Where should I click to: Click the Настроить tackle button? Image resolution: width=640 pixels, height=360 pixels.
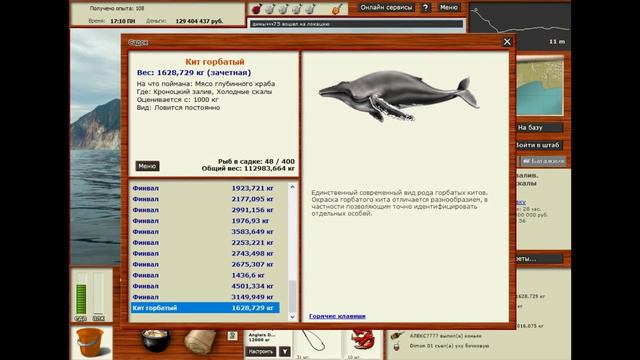tap(261, 351)
